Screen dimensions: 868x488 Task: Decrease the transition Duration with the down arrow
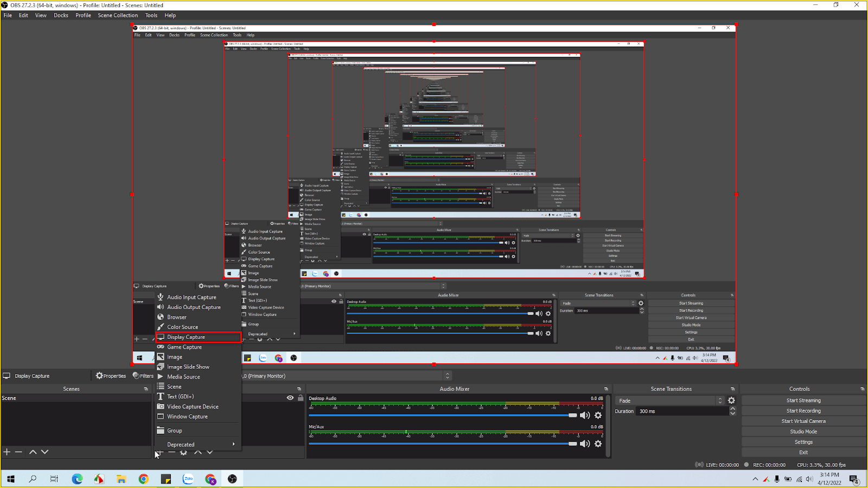(x=732, y=414)
